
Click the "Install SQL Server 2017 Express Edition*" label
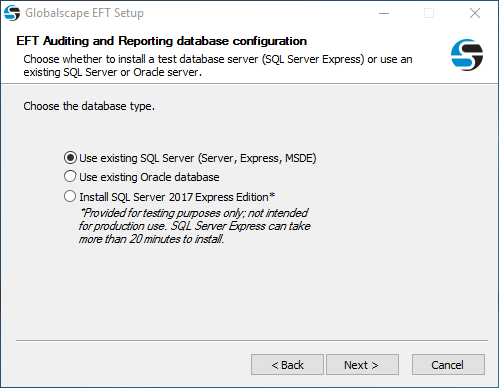click(x=177, y=197)
